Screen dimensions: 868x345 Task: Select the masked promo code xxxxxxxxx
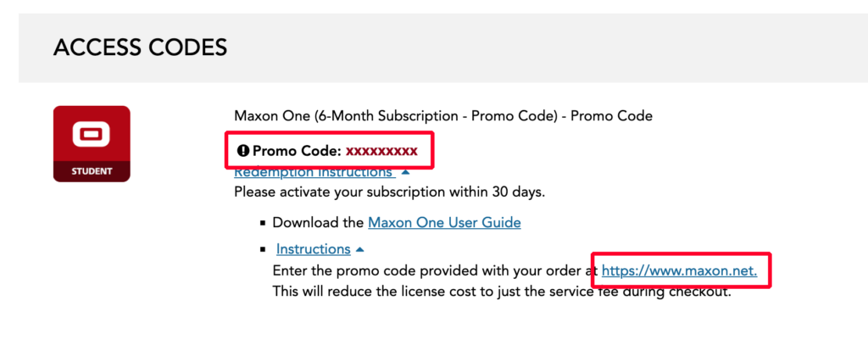(x=382, y=151)
